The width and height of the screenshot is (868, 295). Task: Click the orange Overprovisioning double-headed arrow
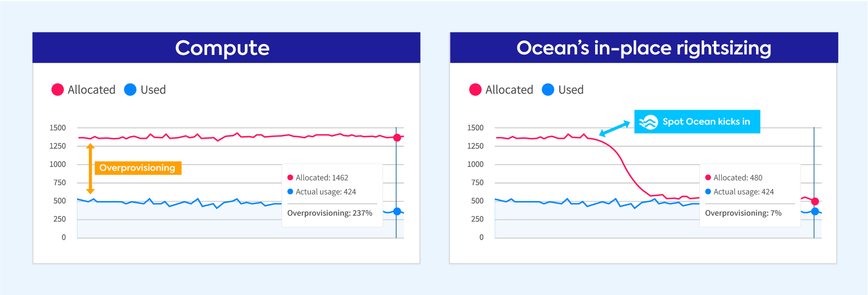point(90,169)
